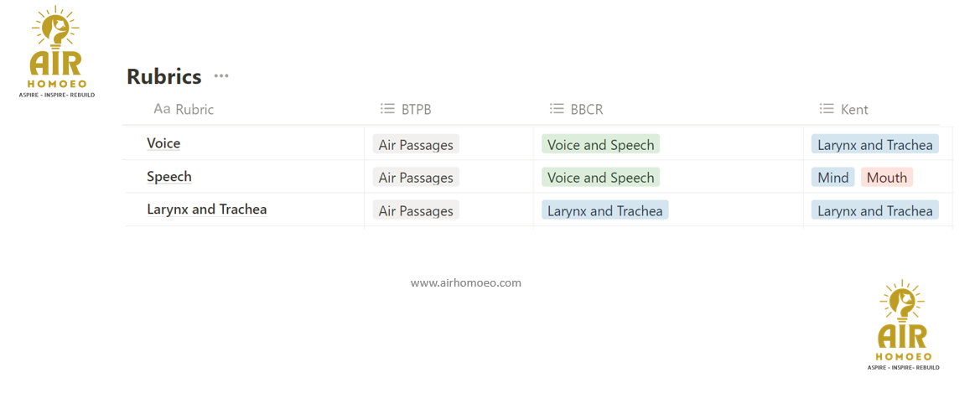Image resolution: width=980 pixels, height=414 pixels.
Task: Click Voice and Speech tag in Speech row
Action: point(600,178)
